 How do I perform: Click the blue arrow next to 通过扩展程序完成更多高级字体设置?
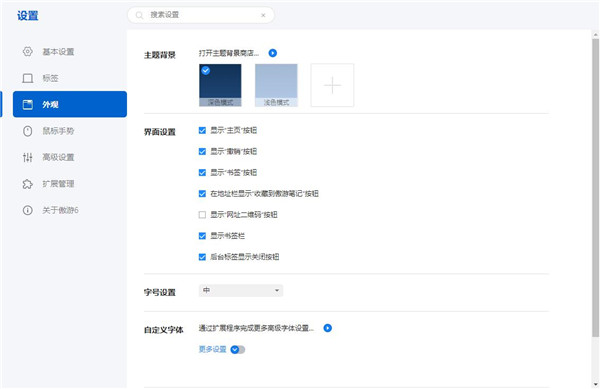click(x=328, y=328)
